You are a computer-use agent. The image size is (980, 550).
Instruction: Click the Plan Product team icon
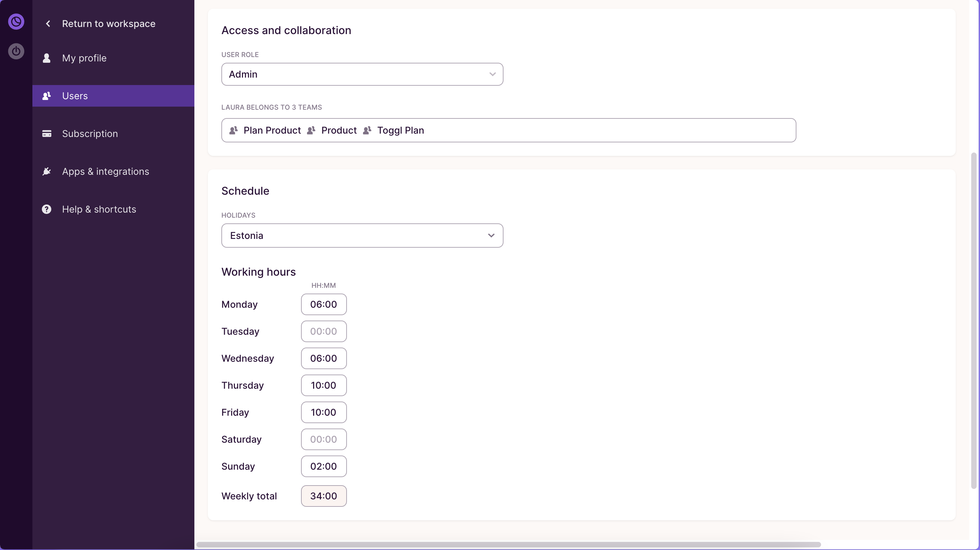(234, 131)
